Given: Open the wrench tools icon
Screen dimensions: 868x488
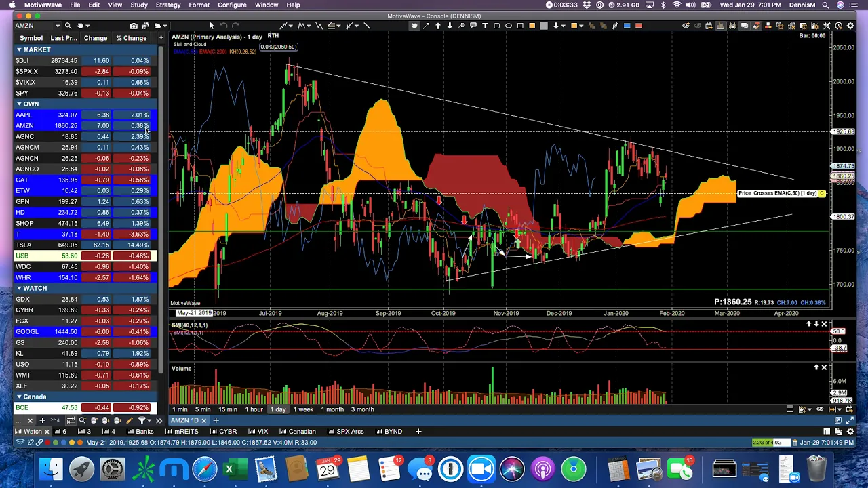Looking at the screenshot, I should click(x=827, y=26).
